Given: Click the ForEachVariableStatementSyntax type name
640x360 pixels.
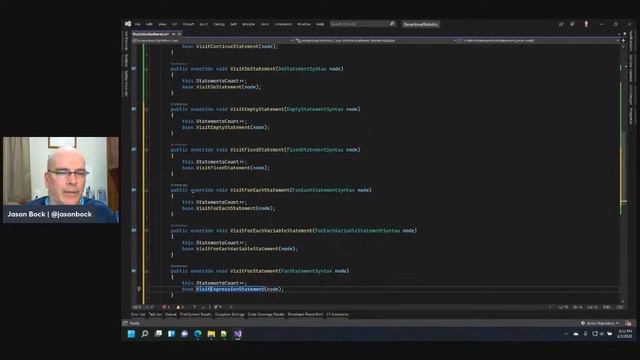Looking at the screenshot, I should click(x=358, y=231).
